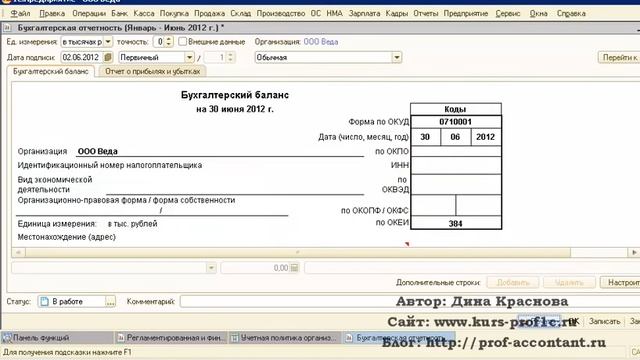This screenshot has height=360, width=640.
Task: Click the empty ИНН code cell
Action: point(456,165)
